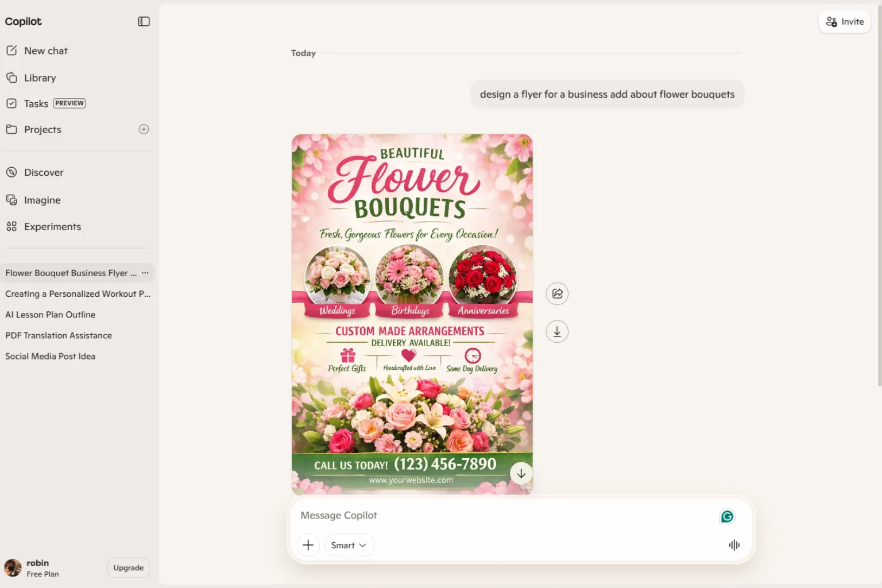Open Creating a Personalized Workout chat
The height and width of the screenshot is (588, 882).
[x=78, y=293]
